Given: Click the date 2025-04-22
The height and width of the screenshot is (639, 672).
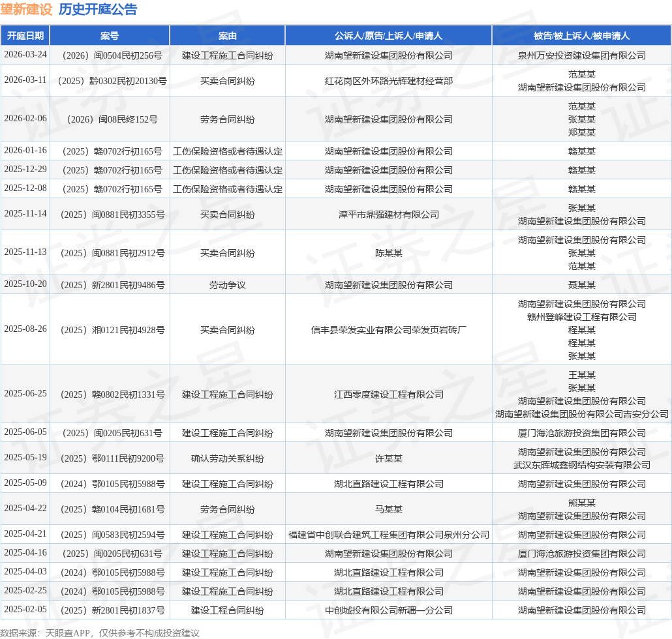Looking at the screenshot, I should coord(25,509).
